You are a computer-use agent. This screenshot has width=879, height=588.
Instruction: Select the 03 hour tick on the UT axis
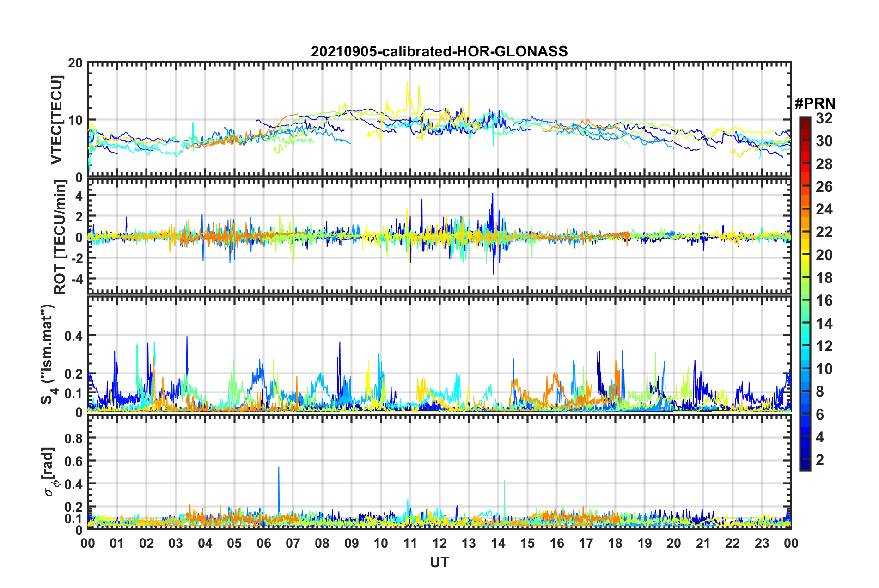176,543
